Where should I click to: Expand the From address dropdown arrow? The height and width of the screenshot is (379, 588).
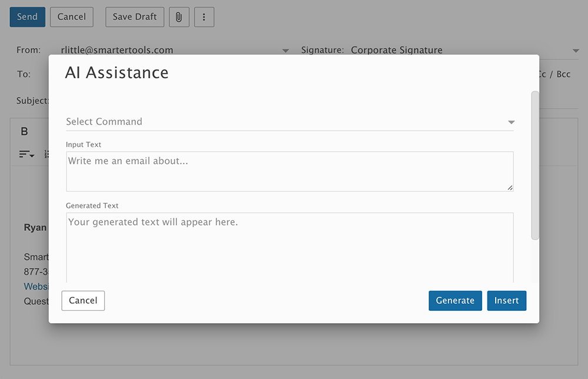point(285,51)
